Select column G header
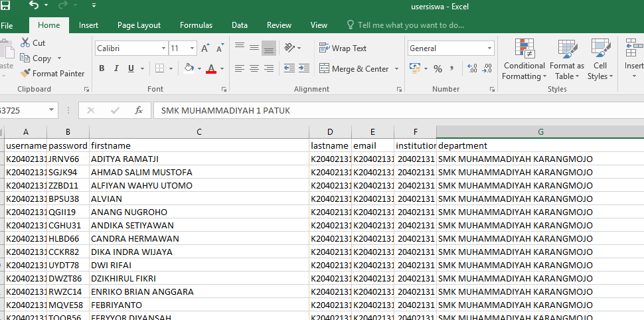This screenshot has height=320, width=644. tap(540, 132)
